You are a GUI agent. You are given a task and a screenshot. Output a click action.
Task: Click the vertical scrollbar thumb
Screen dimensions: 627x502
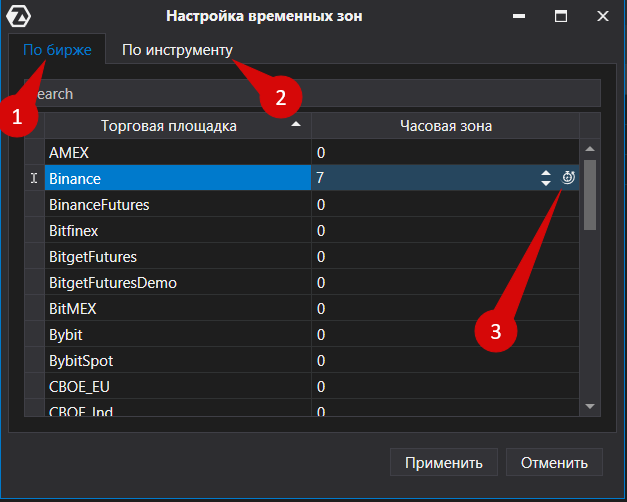(x=590, y=195)
